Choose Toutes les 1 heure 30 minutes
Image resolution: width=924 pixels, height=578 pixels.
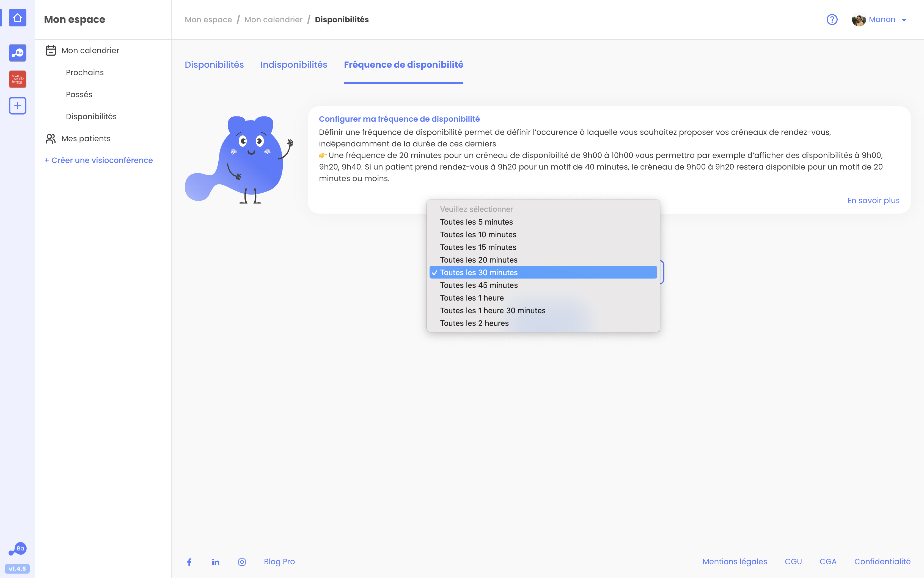tap(543, 310)
